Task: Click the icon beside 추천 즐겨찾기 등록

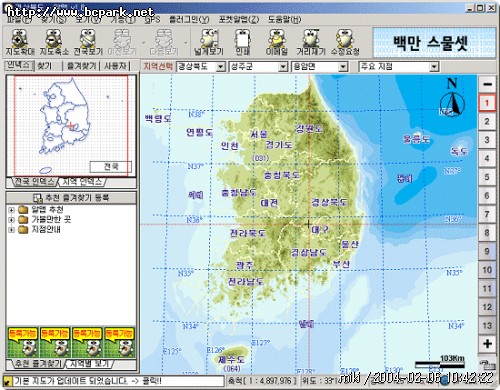Action: (x=37, y=198)
